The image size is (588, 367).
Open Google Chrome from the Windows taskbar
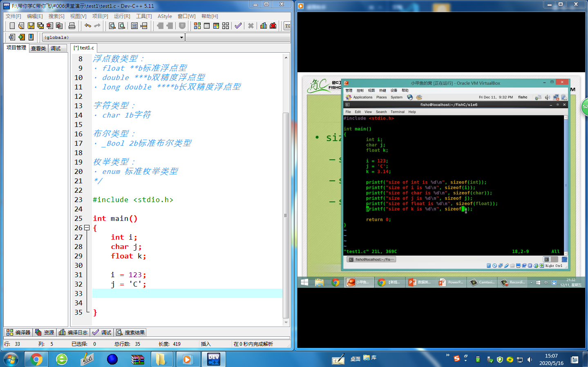coord(36,359)
